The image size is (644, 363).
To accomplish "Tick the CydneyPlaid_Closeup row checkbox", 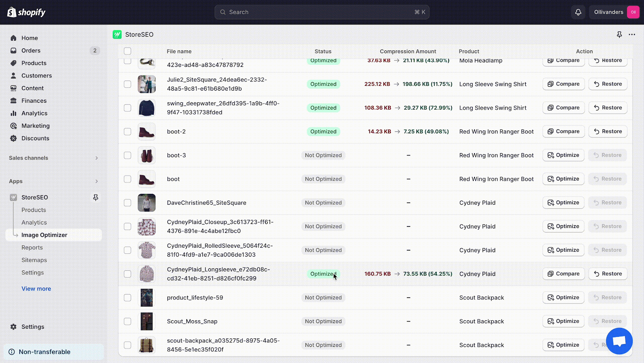I will (x=128, y=226).
